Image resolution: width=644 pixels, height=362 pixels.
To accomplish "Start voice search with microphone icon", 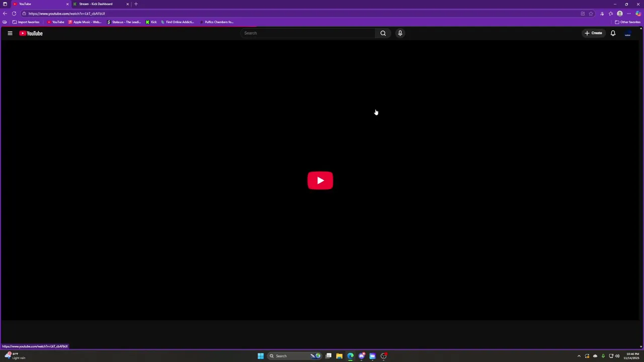I will pos(400,33).
